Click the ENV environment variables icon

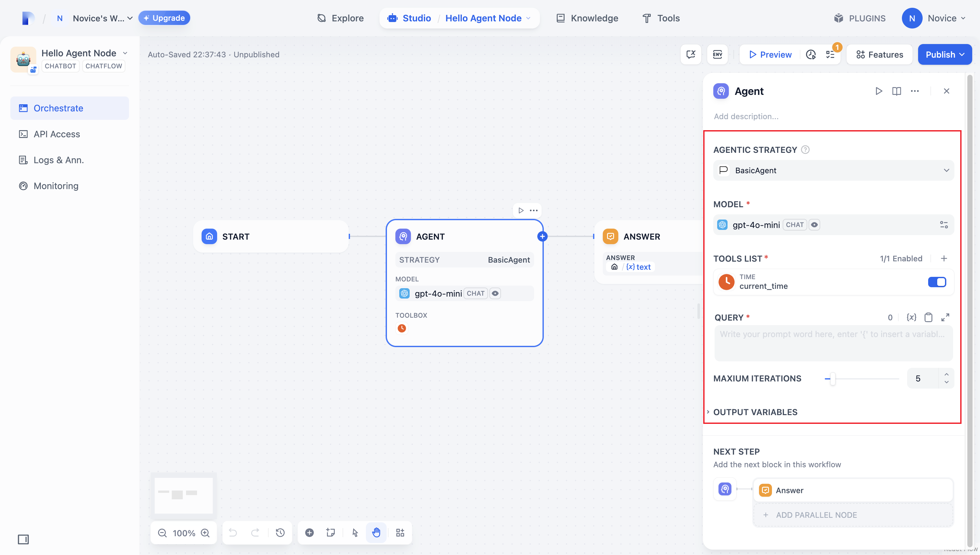tap(717, 54)
